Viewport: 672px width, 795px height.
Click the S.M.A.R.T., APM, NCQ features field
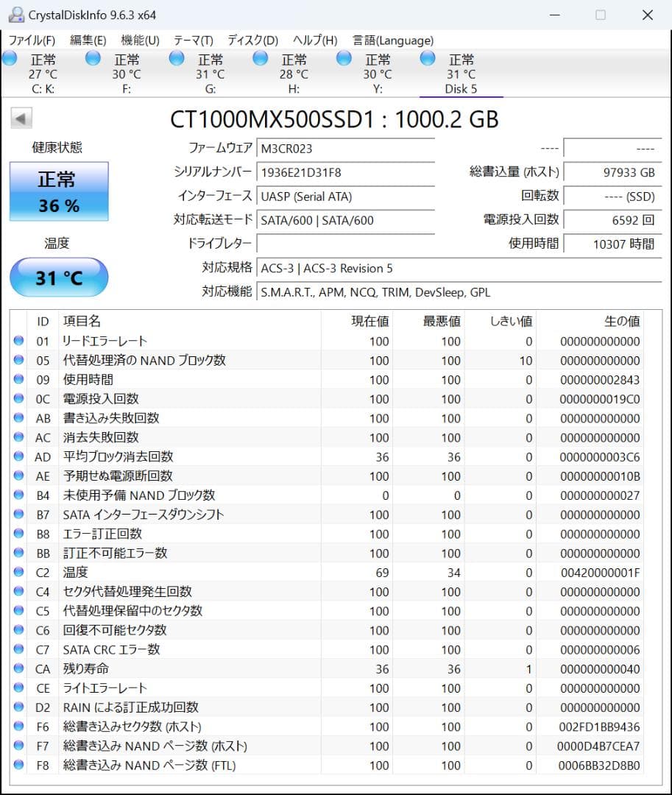(x=459, y=292)
